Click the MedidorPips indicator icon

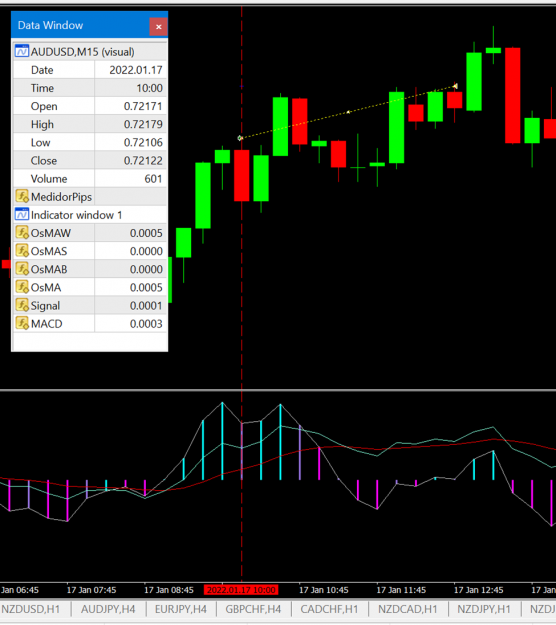click(x=22, y=197)
